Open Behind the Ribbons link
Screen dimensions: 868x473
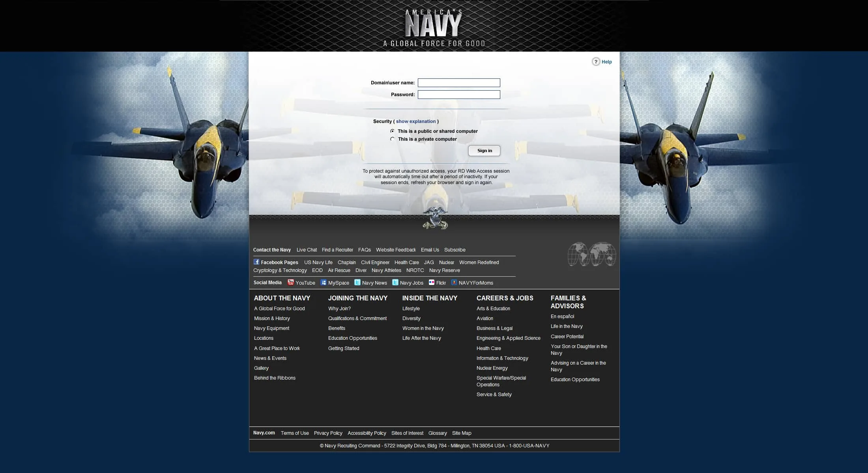pyautogui.click(x=275, y=378)
